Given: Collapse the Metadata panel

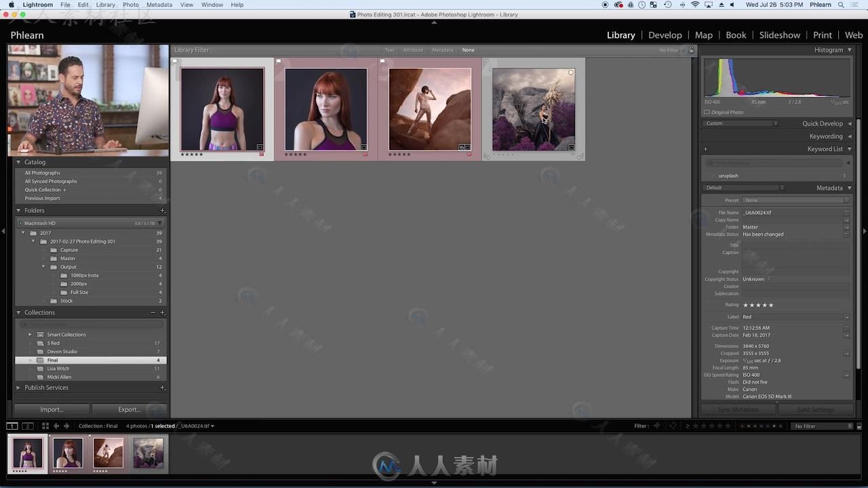Looking at the screenshot, I should [849, 188].
